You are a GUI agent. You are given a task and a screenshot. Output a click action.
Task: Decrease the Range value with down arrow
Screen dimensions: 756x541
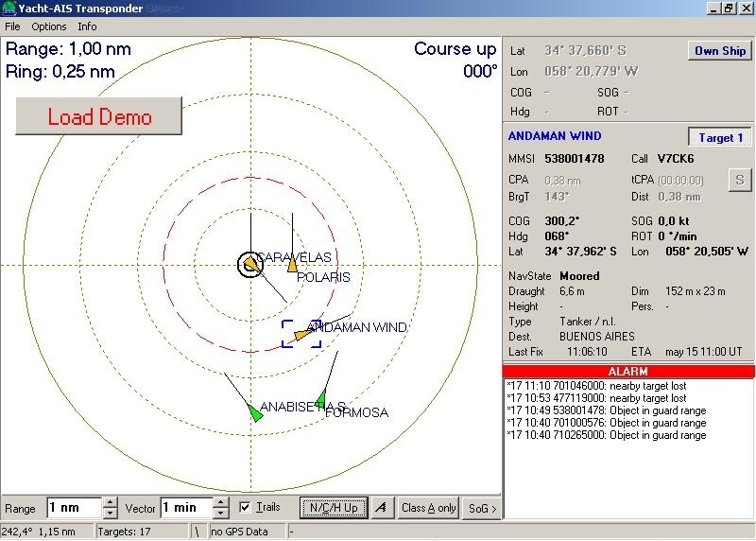(x=110, y=513)
